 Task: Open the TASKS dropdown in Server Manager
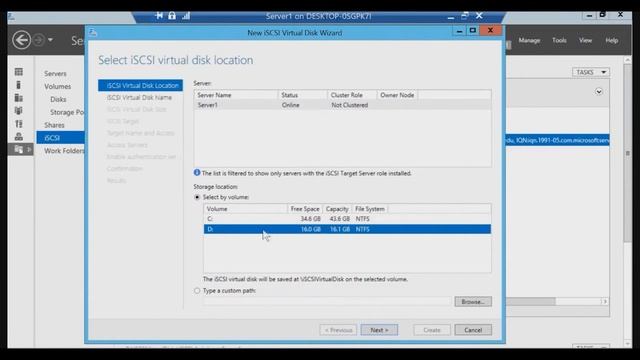pos(591,72)
